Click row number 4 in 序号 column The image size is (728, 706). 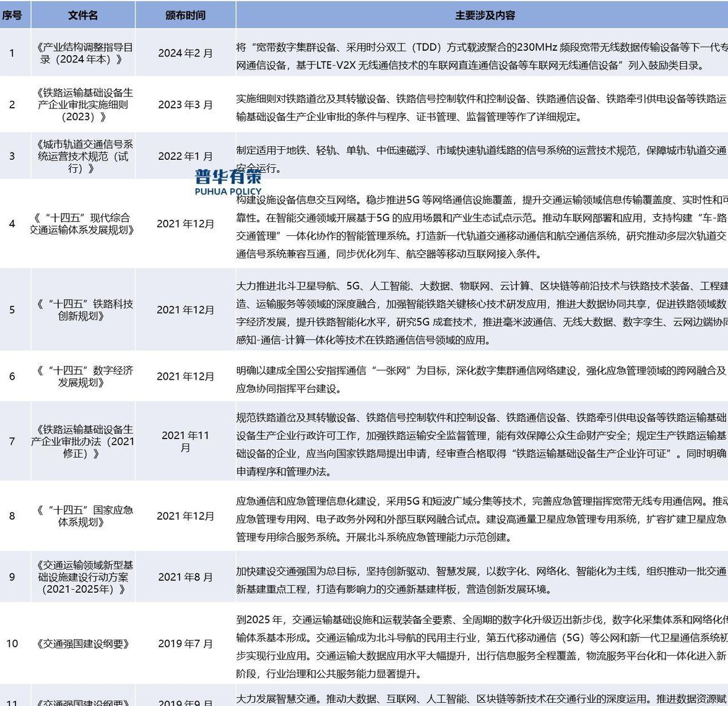pyautogui.click(x=12, y=224)
